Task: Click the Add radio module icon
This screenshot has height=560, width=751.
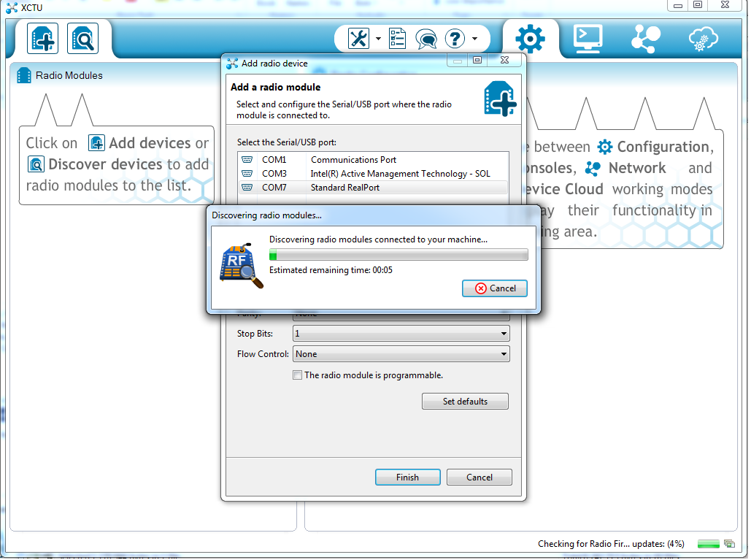Action: click(x=43, y=39)
